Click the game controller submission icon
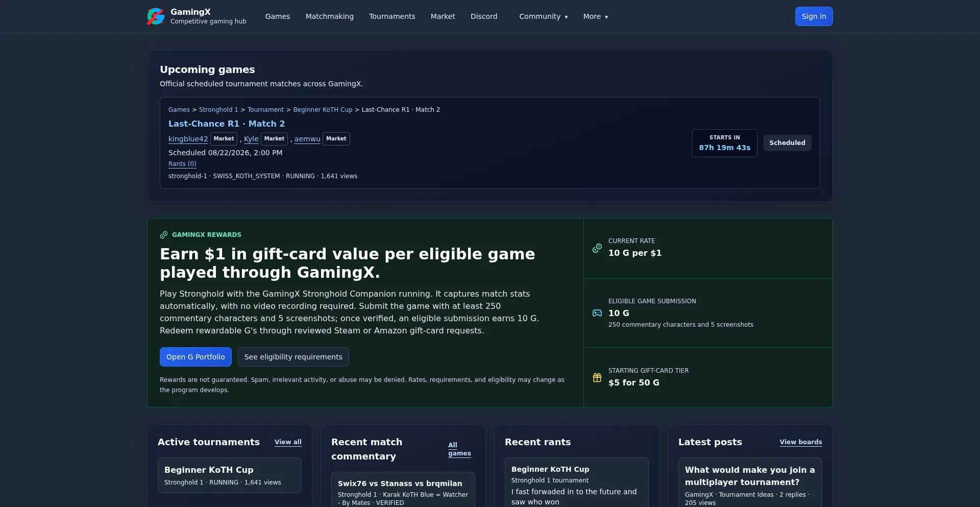Viewport: 980px width, 507px height. click(597, 313)
